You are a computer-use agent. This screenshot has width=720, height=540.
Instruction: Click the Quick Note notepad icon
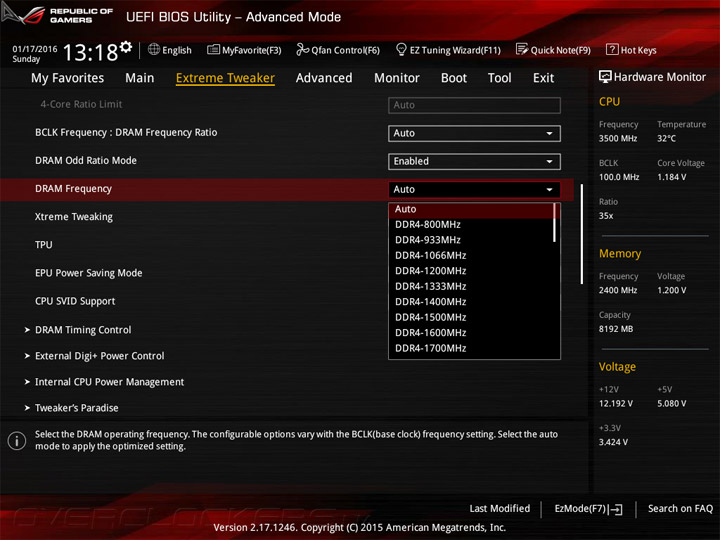(x=522, y=49)
